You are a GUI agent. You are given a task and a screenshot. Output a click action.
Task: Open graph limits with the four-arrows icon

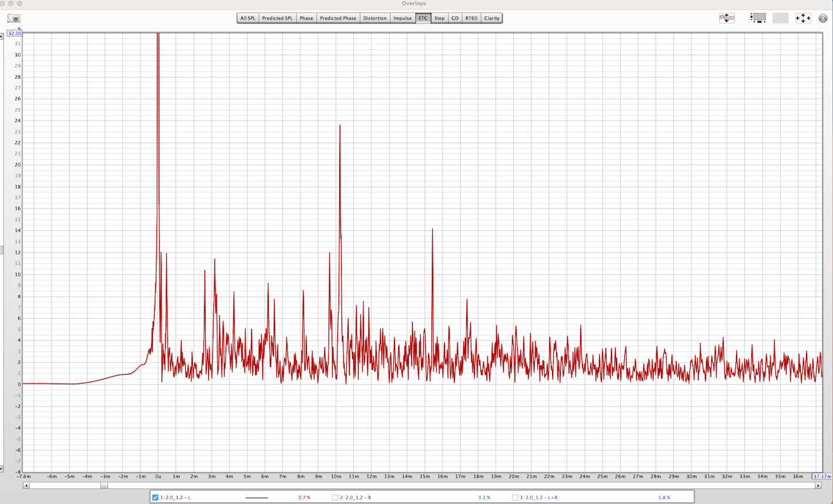click(x=803, y=18)
